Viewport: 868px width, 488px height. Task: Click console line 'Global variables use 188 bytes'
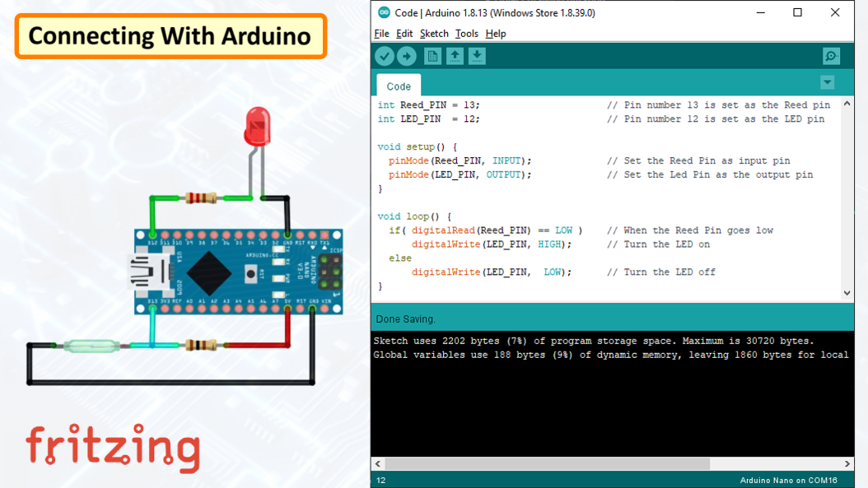pos(611,356)
